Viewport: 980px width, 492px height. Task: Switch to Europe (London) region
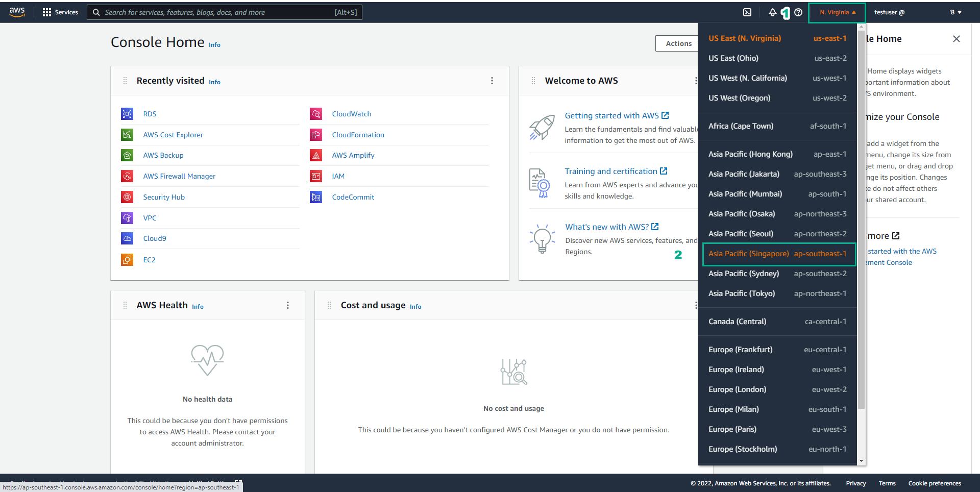pyautogui.click(x=777, y=389)
